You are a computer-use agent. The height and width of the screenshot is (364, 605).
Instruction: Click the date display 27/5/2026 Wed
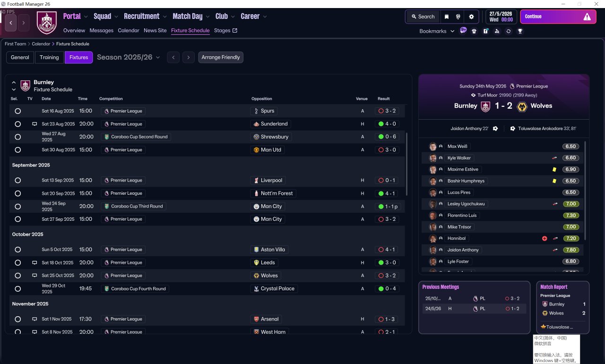point(501,17)
